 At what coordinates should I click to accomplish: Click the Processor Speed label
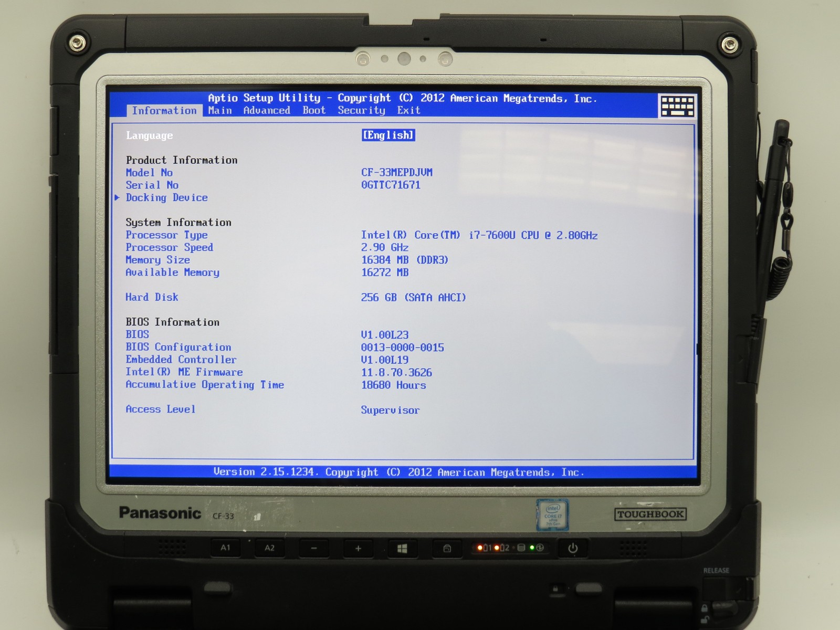pyautogui.click(x=169, y=247)
